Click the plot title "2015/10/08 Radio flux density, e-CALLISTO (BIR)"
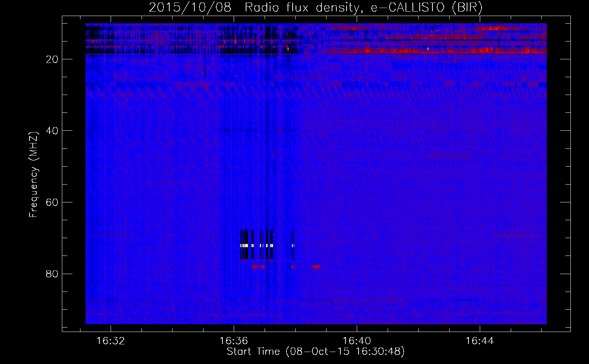This screenshot has height=364, width=589. 316,8
